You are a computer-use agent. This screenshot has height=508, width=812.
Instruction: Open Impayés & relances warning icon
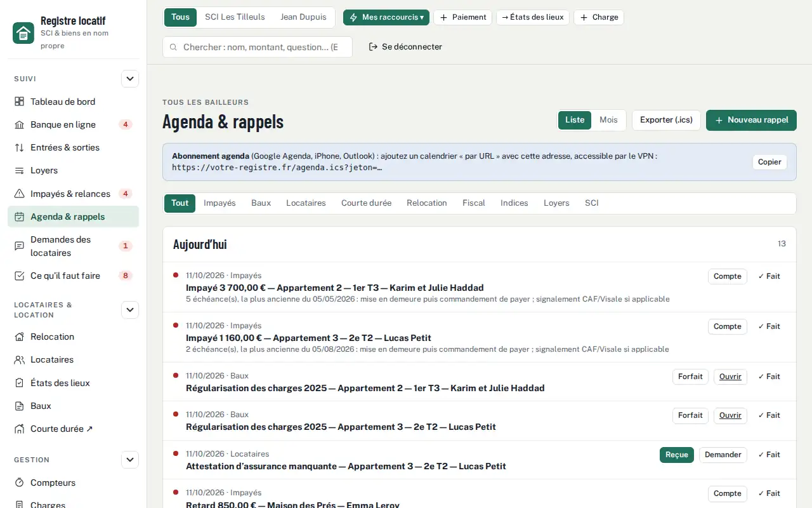[19, 194]
